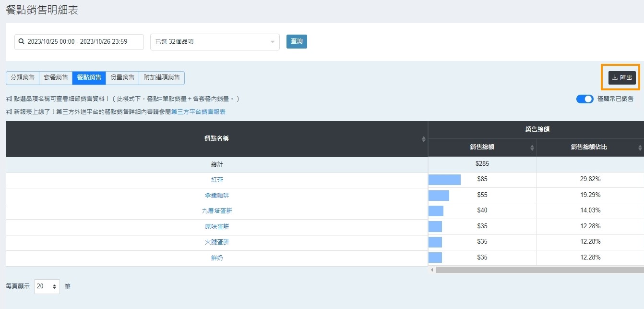
Task: Click left arrow of horizontal scrollbar
Action: (x=432, y=270)
